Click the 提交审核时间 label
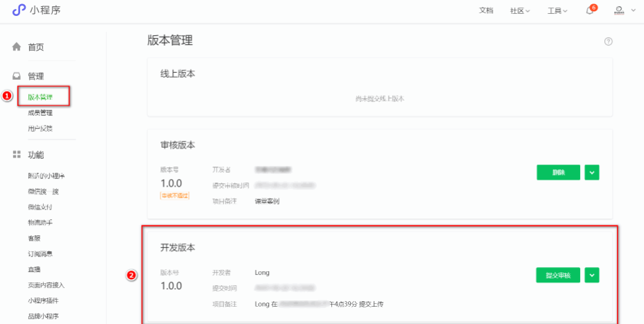This screenshot has height=324, width=644. [231, 185]
